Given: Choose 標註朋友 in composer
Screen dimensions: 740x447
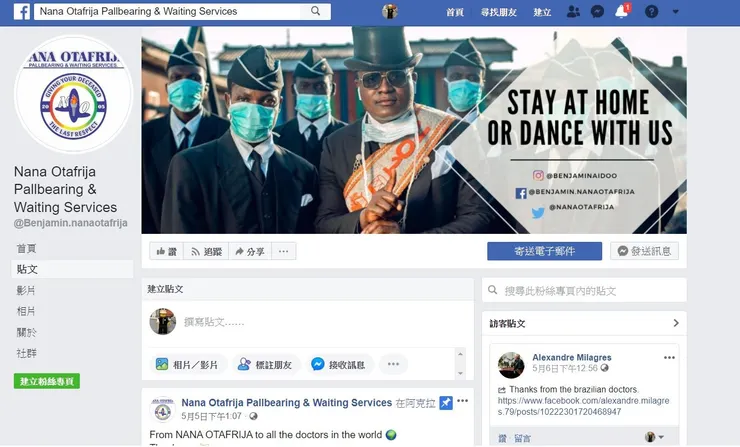Looking at the screenshot, I should (265, 364).
